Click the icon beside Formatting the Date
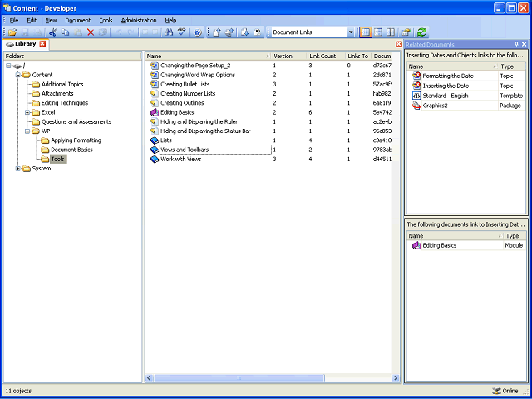This screenshot has width=532, height=399. (416, 76)
